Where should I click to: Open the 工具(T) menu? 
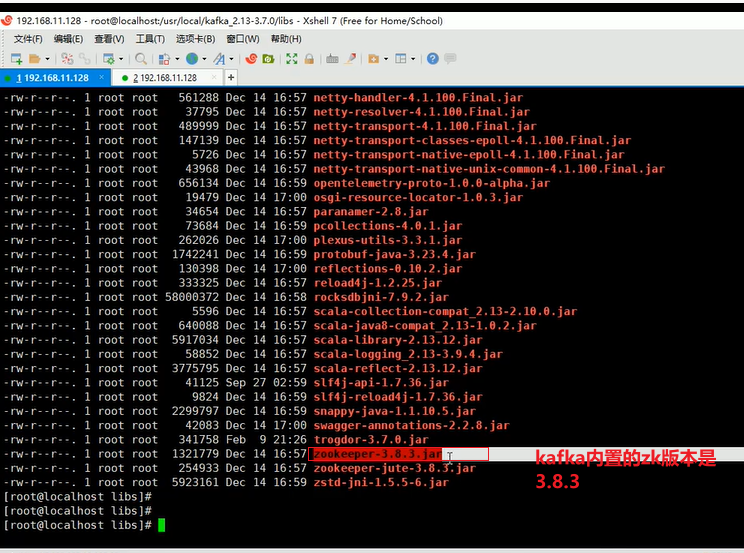click(150, 39)
